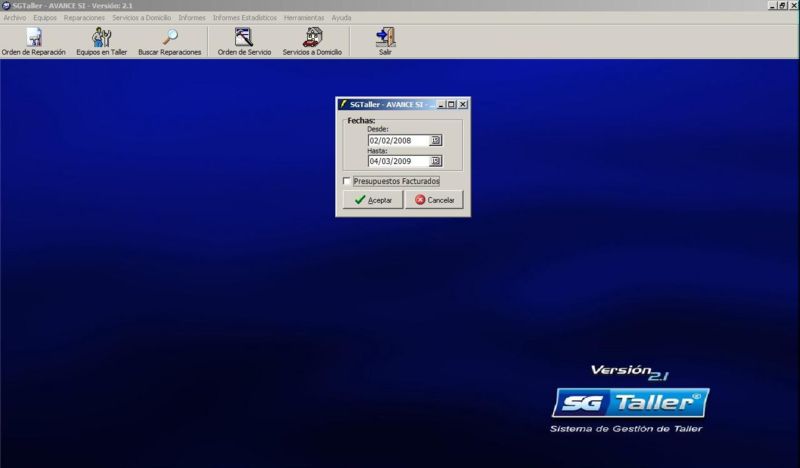This screenshot has height=468, width=800.
Task: Close the date dialog with X
Action: coord(463,104)
